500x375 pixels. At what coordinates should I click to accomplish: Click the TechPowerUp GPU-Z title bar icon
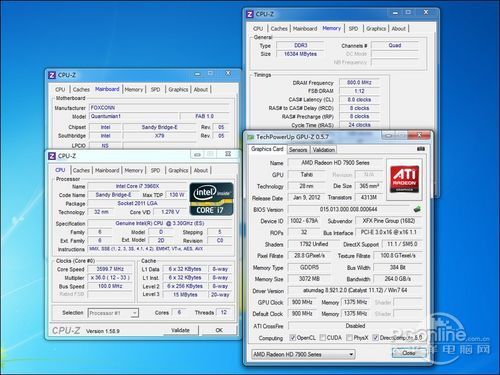point(250,137)
